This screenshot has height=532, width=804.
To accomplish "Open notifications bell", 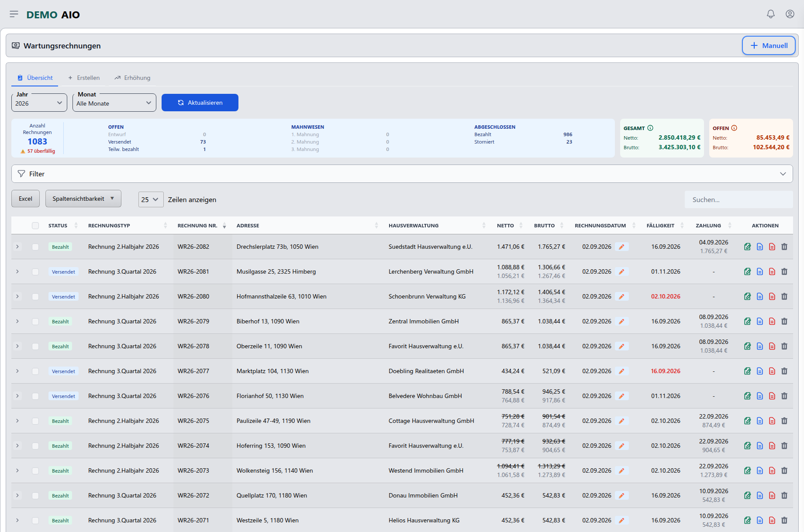I will [x=771, y=14].
